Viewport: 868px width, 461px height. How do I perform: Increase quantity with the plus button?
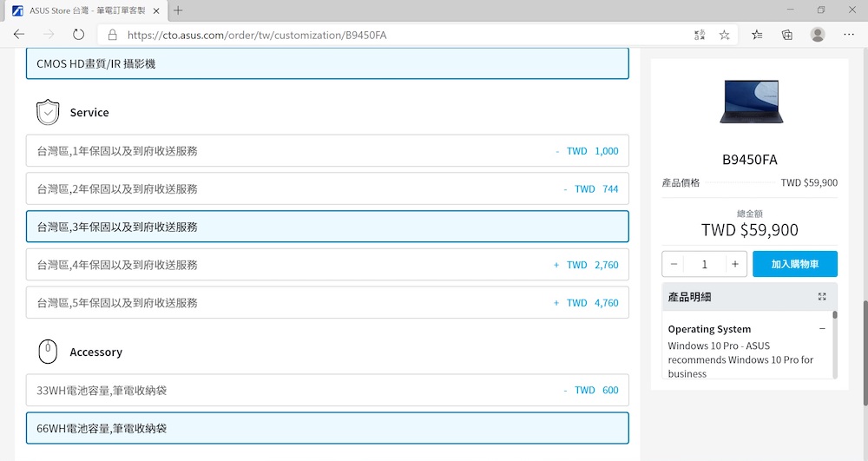click(x=734, y=264)
